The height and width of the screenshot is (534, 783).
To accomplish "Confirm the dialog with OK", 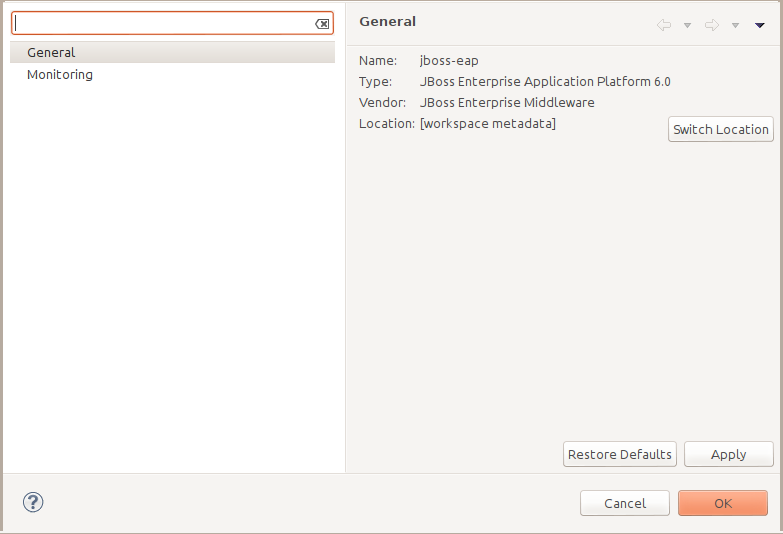I will (723, 503).
